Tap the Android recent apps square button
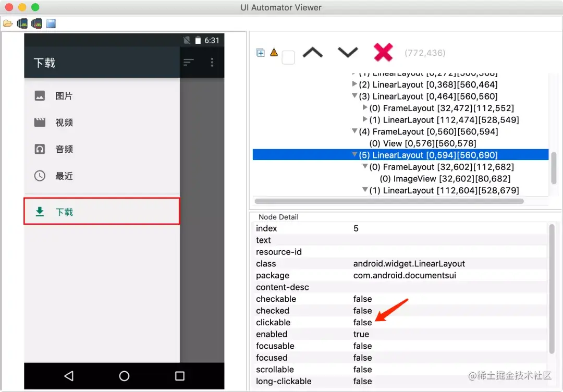The image size is (563, 392). (x=179, y=376)
